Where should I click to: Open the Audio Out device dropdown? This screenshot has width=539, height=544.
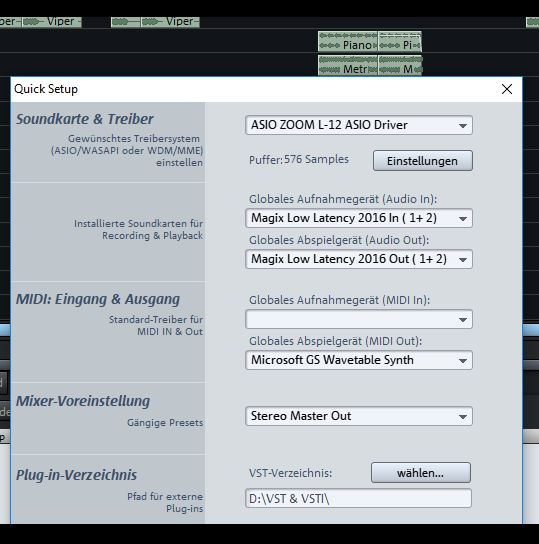(359, 259)
